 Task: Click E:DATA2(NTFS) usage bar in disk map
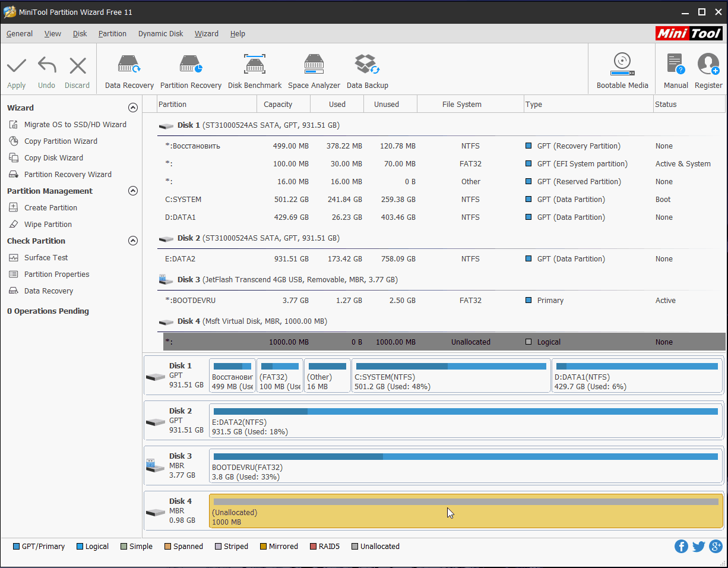click(x=466, y=411)
